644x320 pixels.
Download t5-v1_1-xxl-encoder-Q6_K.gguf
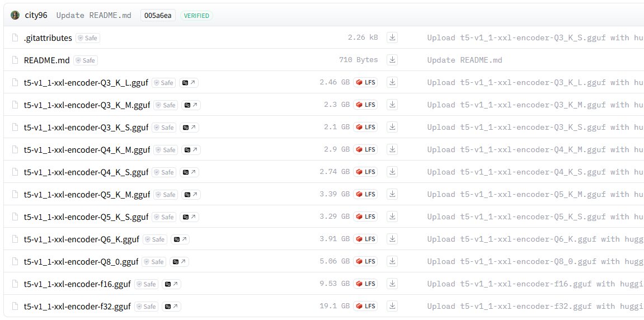392,239
